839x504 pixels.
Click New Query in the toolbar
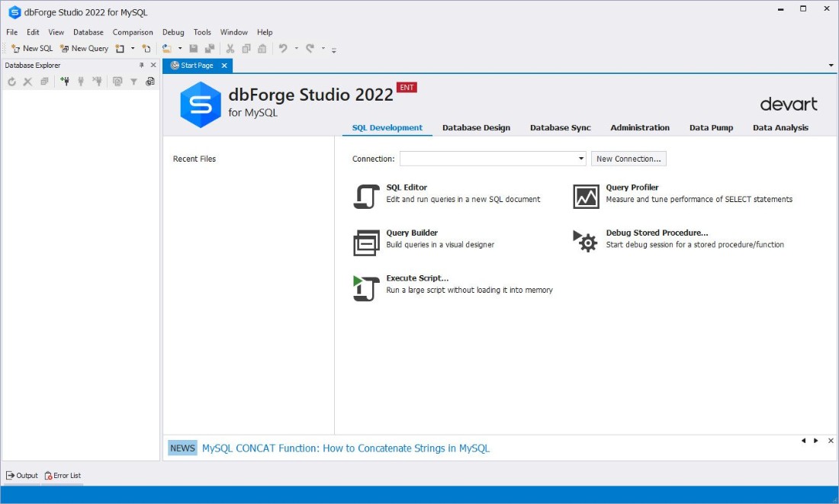pyautogui.click(x=84, y=49)
